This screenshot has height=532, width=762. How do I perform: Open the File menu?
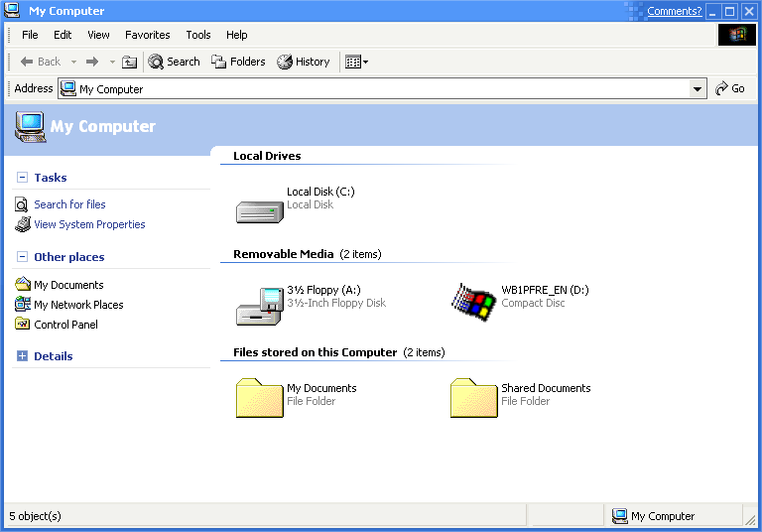(30, 35)
